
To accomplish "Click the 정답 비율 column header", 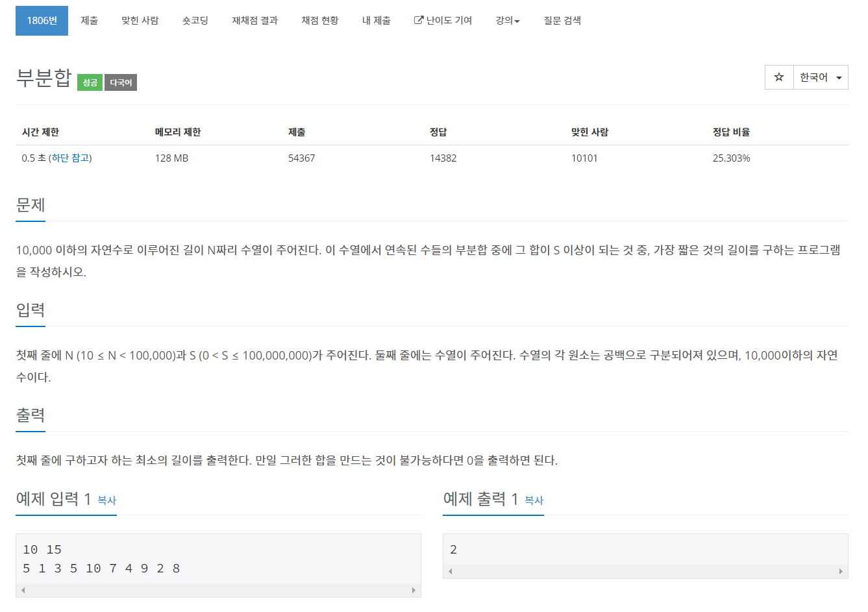I will click(731, 132).
